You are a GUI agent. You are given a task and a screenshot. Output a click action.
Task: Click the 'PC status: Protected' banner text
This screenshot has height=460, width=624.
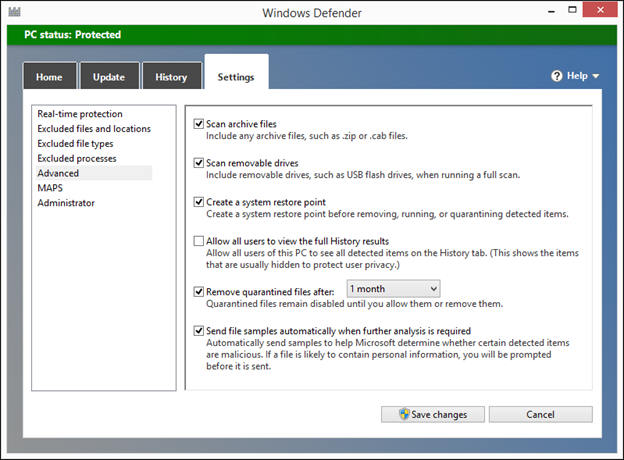pyautogui.click(x=72, y=35)
